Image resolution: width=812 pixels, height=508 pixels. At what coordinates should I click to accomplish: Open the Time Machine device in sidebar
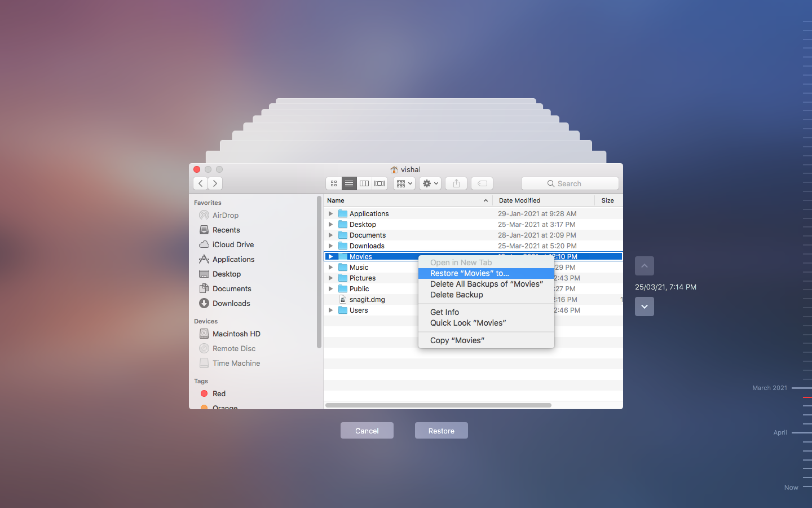click(235, 363)
